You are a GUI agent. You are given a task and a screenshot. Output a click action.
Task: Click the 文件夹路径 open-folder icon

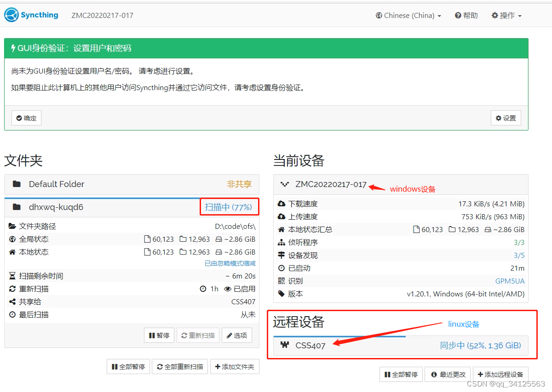coord(12,227)
